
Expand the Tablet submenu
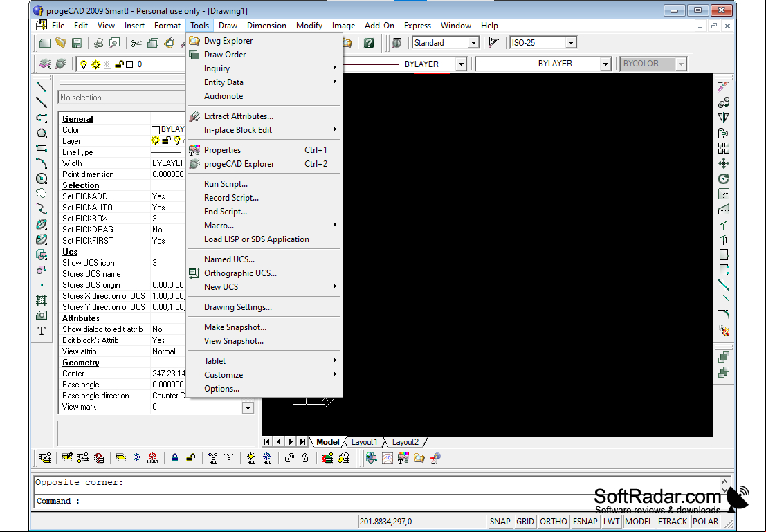tap(264, 361)
